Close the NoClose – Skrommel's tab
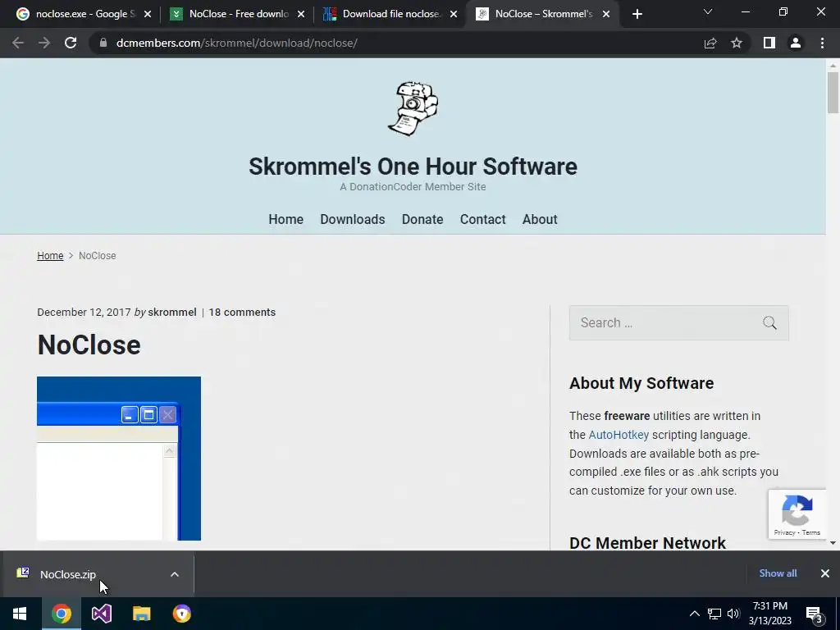The height and width of the screenshot is (630, 840). tap(606, 14)
